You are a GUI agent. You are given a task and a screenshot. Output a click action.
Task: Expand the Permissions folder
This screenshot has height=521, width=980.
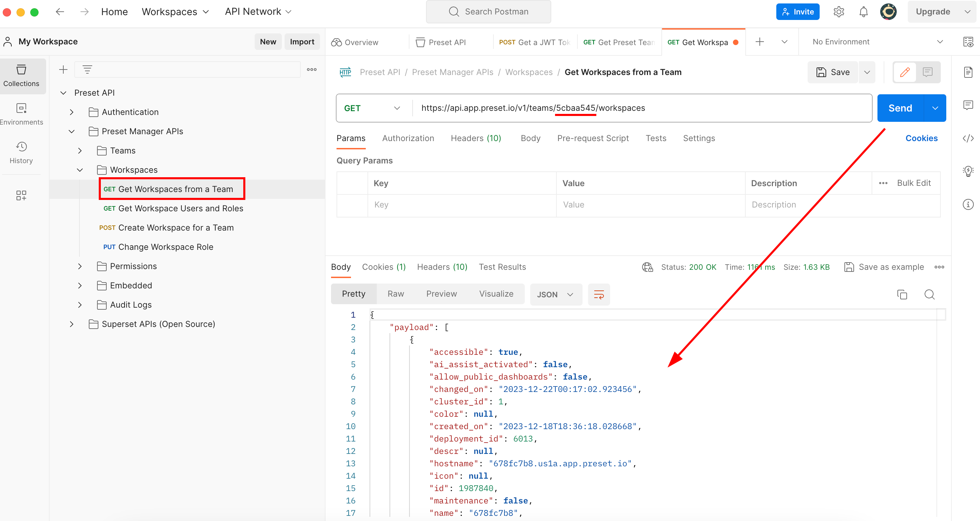[x=80, y=266]
